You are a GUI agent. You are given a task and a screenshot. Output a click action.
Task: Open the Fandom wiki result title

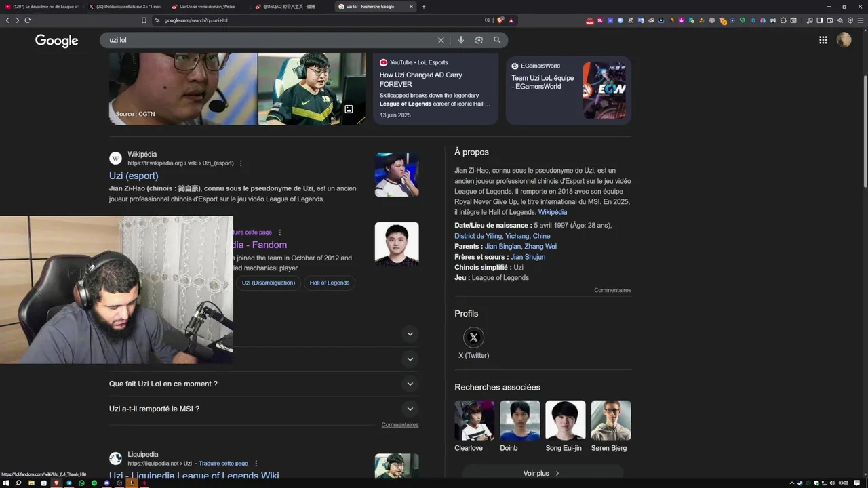[x=260, y=245]
